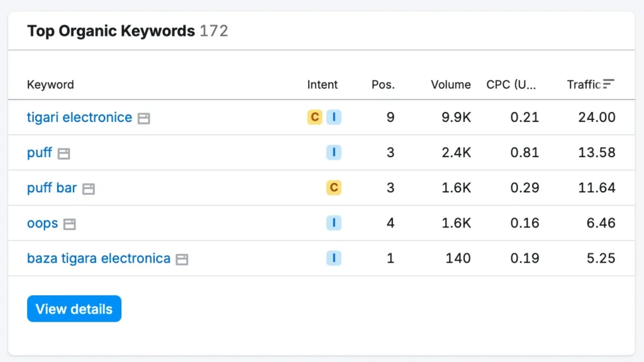Select CPC value 0.19
Screen dimensions: 644x362
click(x=525, y=258)
